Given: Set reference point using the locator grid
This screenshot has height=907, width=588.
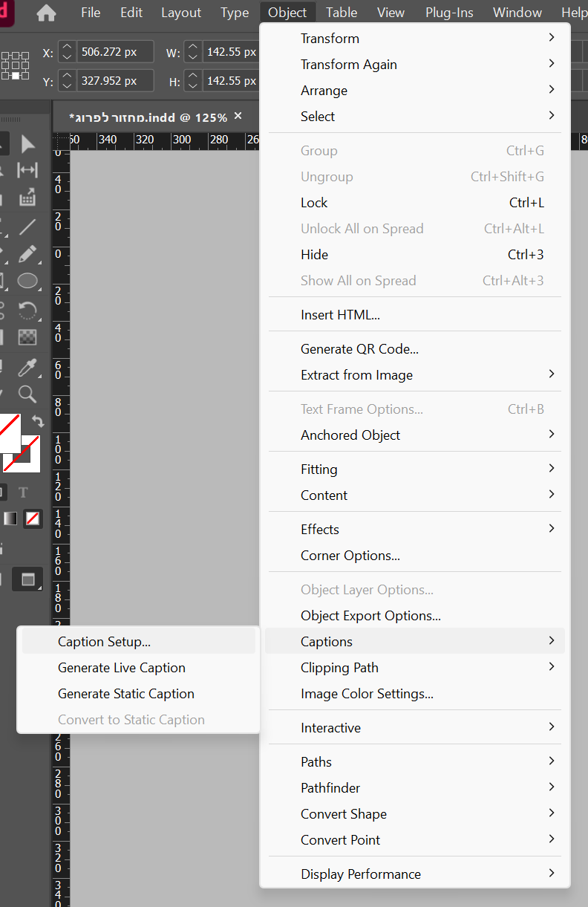Looking at the screenshot, I should click(16, 65).
